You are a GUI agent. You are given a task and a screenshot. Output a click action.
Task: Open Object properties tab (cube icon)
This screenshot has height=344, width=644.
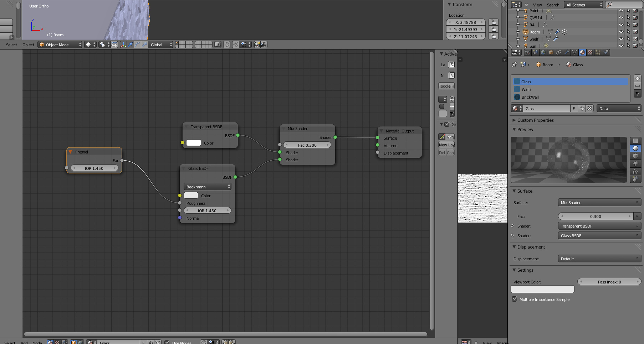click(x=551, y=52)
